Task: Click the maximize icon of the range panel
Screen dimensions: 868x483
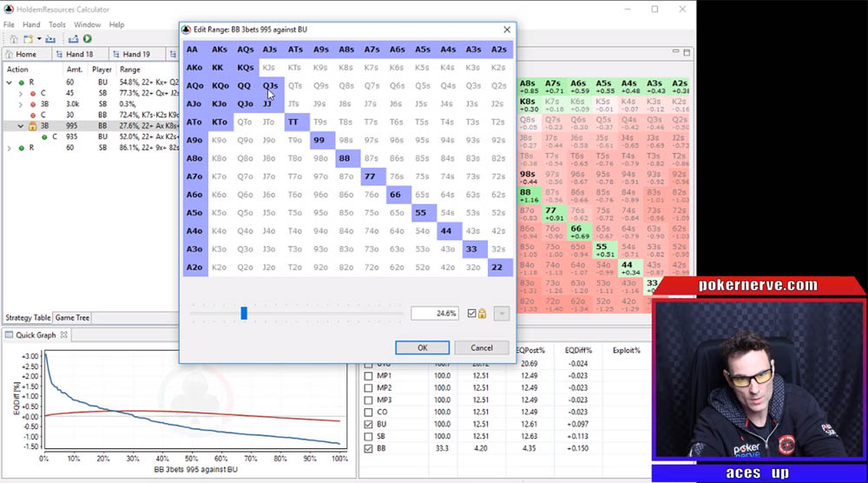Action: 687,53
